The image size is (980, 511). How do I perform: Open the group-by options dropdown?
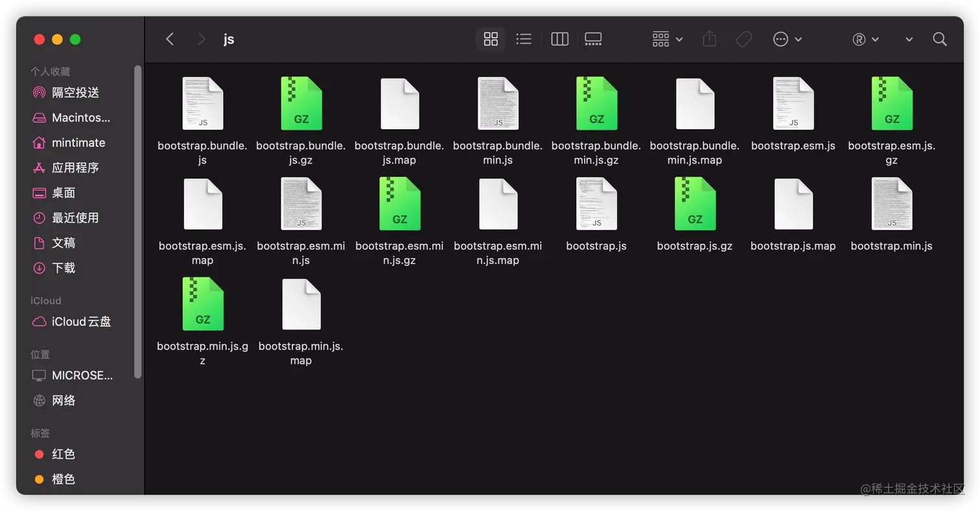[x=668, y=39]
